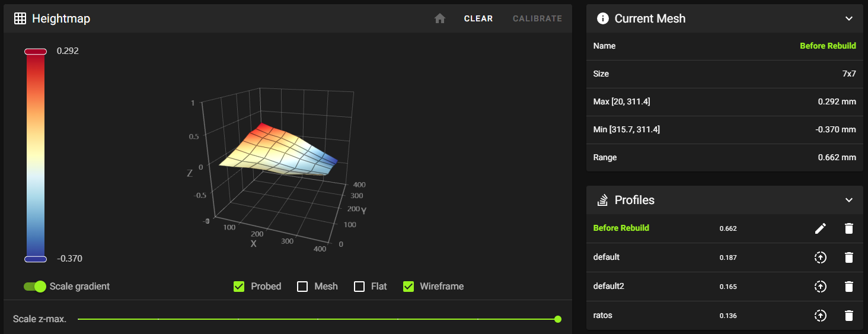Load the default2 mesh profile
This screenshot has height=334, width=868.
tap(820, 287)
